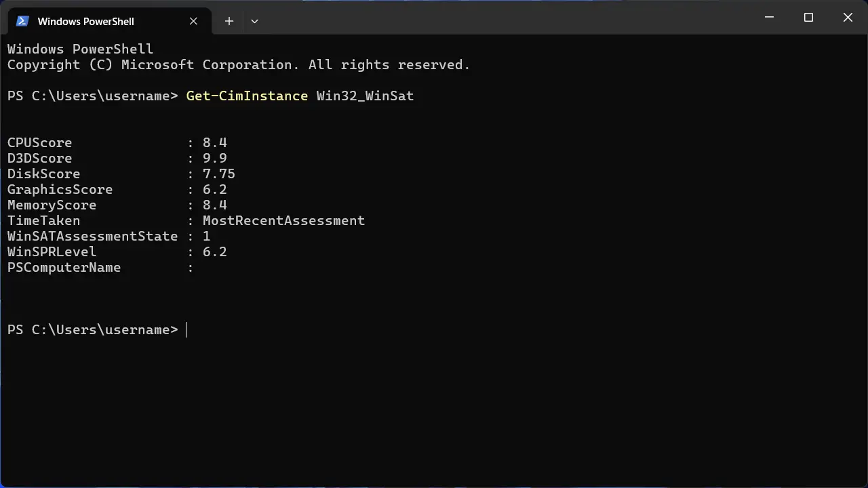Image resolution: width=868 pixels, height=488 pixels.
Task: Expand the new tab profile dropdown chevron
Action: click(x=254, y=21)
